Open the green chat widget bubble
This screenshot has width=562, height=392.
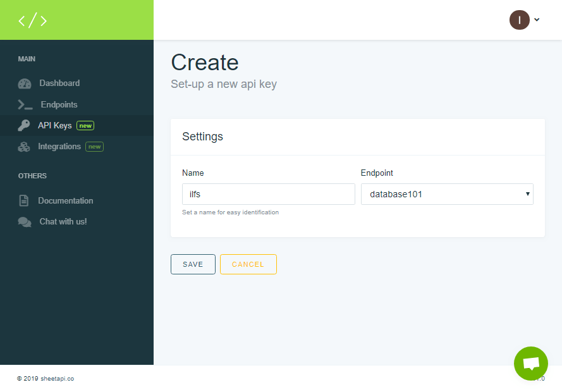pos(531,364)
